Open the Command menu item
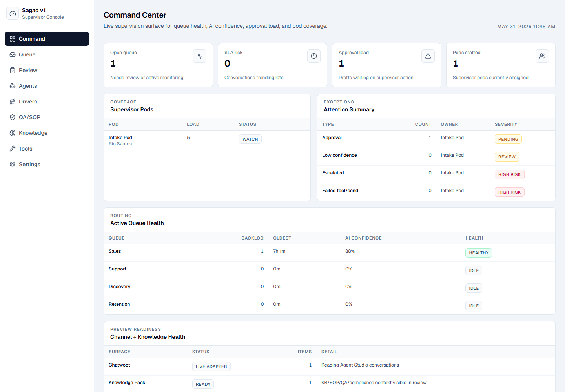The height and width of the screenshot is (392, 565). click(x=47, y=39)
